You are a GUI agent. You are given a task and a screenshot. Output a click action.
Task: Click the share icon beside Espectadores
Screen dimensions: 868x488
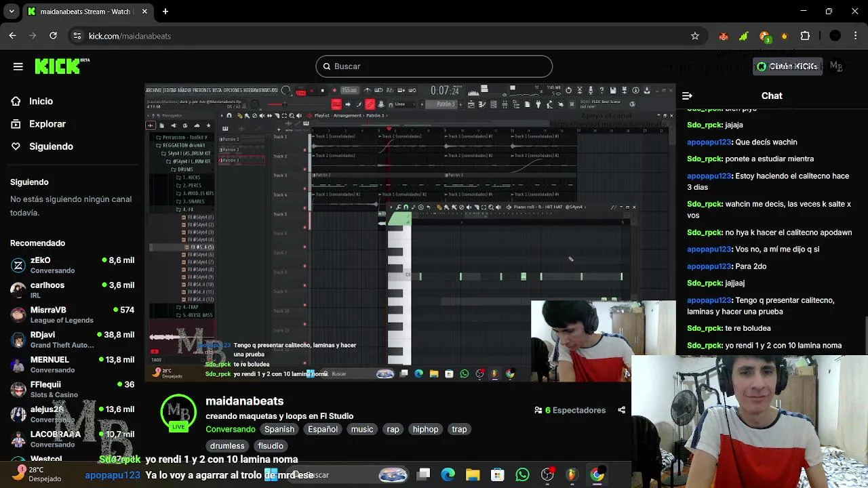click(621, 410)
